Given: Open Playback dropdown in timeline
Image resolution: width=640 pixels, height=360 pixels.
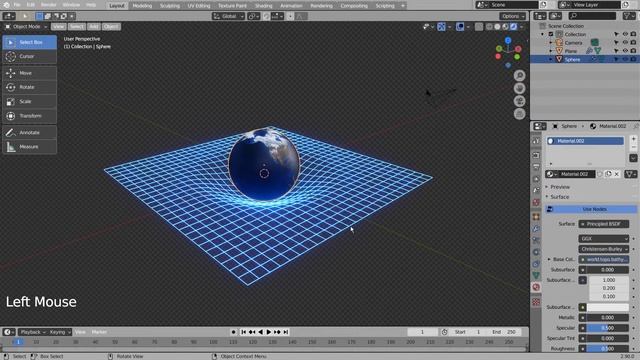Looking at the screenshot, I should [32, 332].
